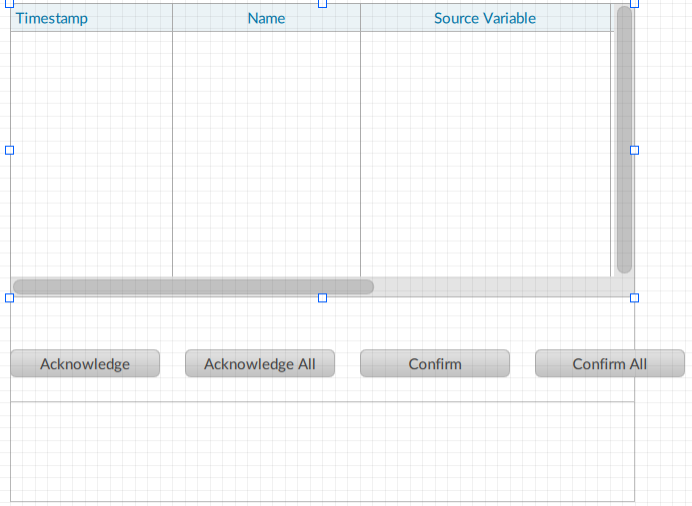Click the table's vertical scrollbar thumb
This screenshot has height=506, width=692.
coord(624,140)
